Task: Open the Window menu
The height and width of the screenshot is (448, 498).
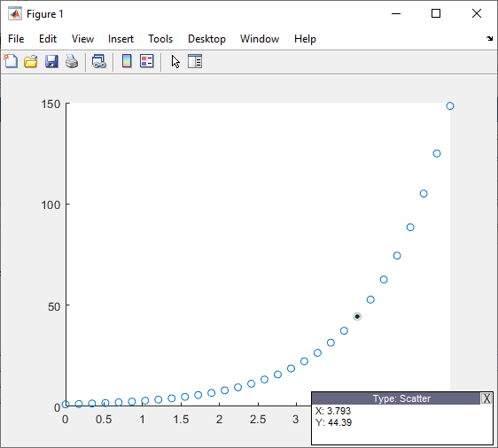Action: tap(260, 39)
